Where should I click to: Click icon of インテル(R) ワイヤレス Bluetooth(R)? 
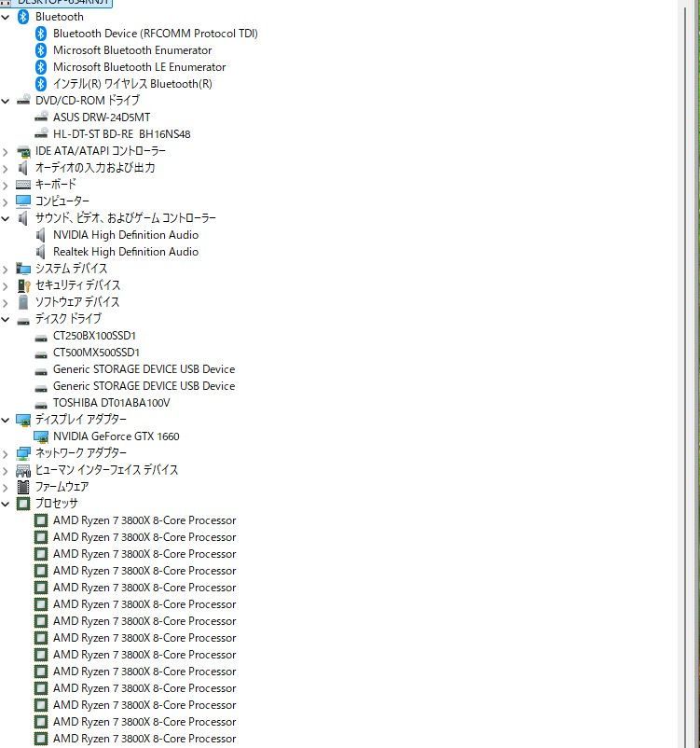[41, 84]
